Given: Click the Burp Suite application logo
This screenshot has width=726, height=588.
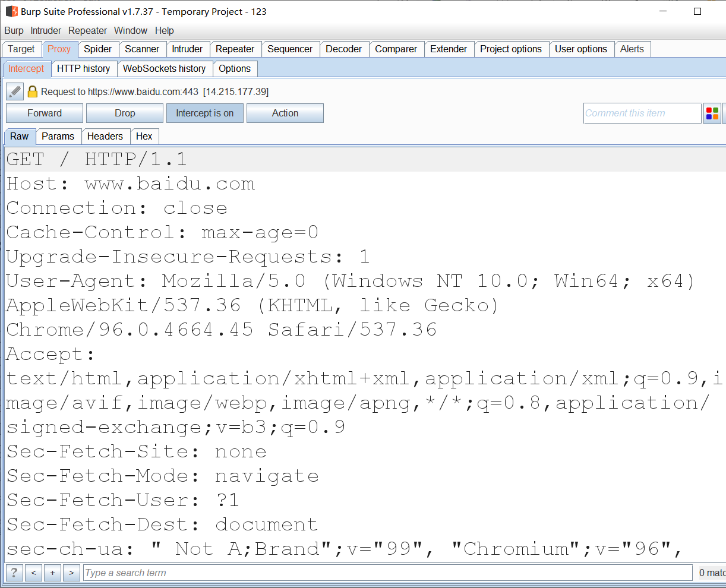Looking at the screenshot, I should [11, 11].
